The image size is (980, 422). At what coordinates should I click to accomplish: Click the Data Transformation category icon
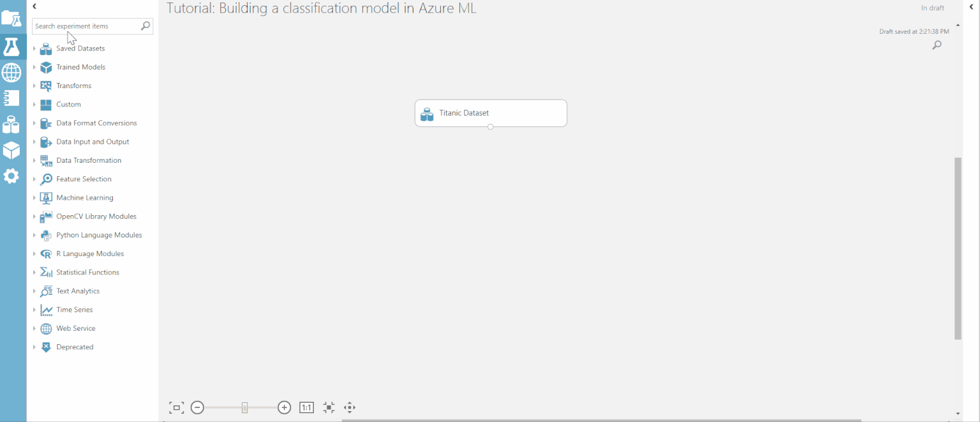[46, 160]
